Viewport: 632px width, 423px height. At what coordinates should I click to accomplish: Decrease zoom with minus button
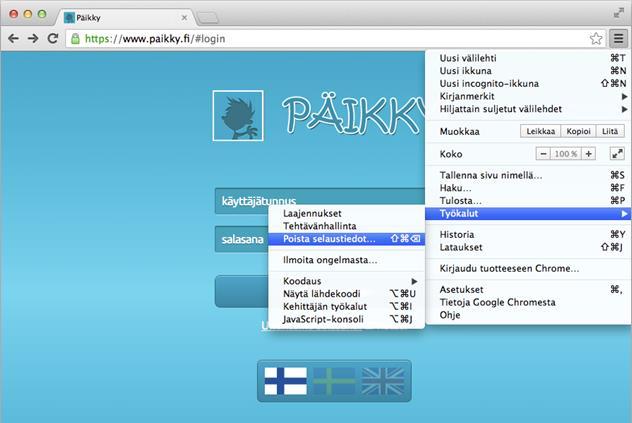pos(543,154)
